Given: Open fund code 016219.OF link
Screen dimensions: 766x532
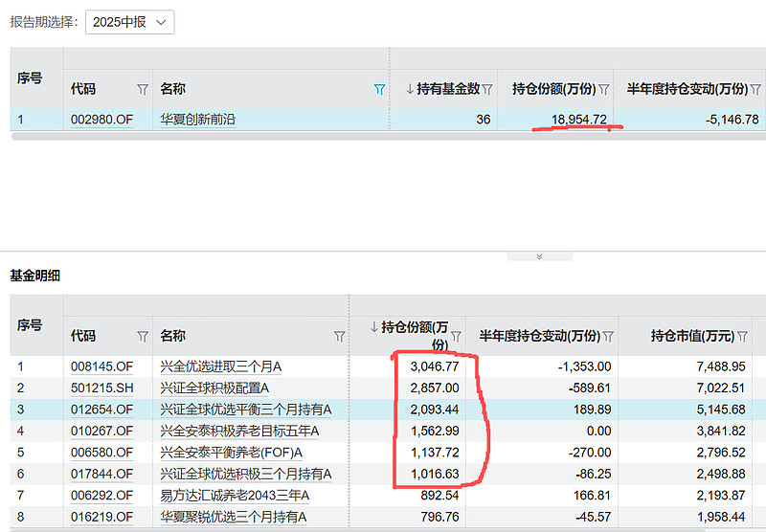Looking at the screenshot, I should click(101, 517).
